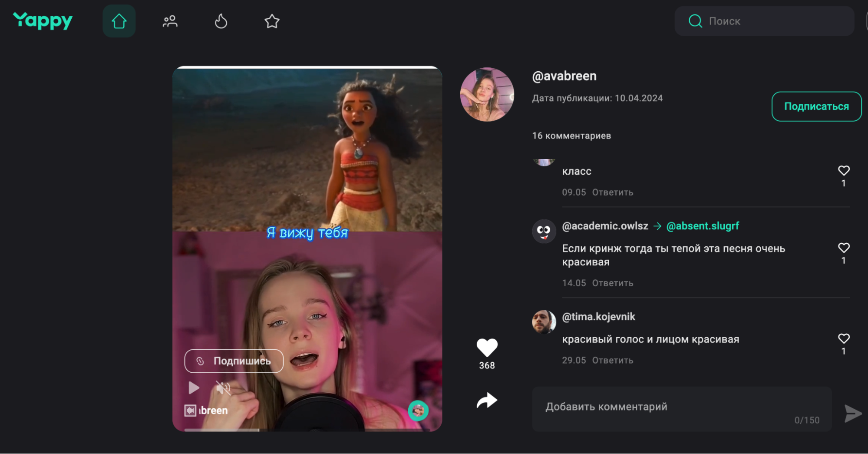Click the 'класс' comment text
The width and height of the screenshot is (868, 454).
pyautogui.click(x=577, y=171)
